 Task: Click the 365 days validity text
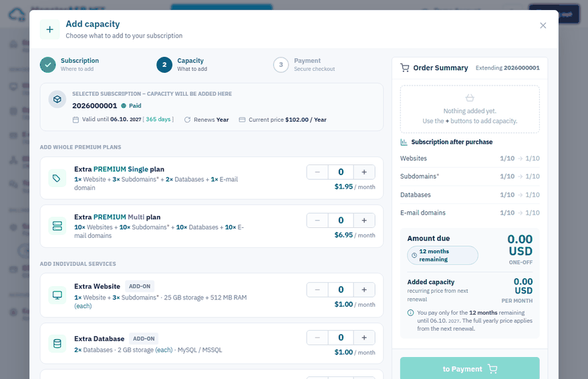pos(158,120)
